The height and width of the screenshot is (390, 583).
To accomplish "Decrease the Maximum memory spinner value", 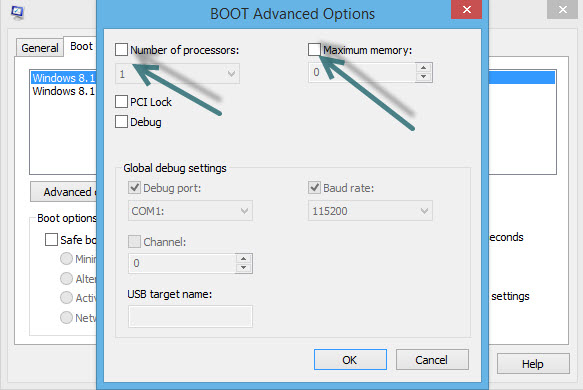I will pyautogui.click(x=423, y=77).
